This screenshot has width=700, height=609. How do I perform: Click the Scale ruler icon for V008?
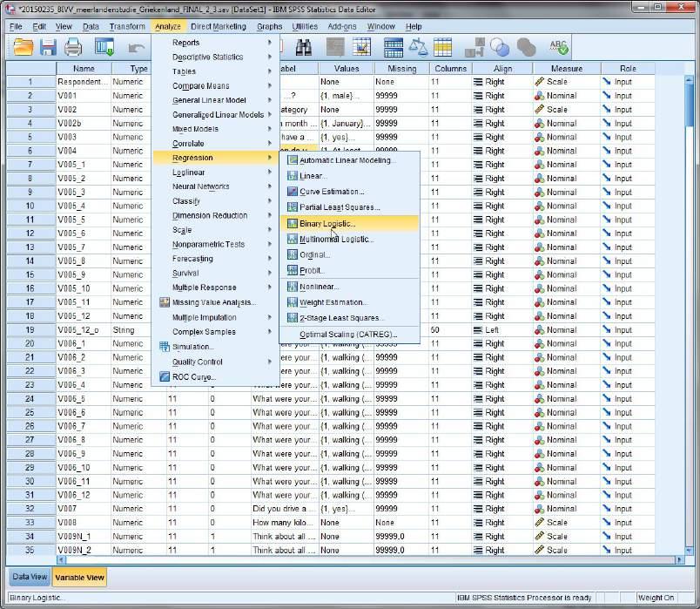click(539, 523)
